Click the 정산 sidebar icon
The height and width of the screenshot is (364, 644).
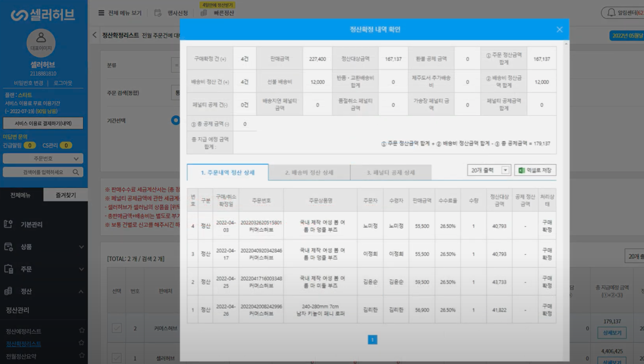pyautogui.click(x=8, y=291)
